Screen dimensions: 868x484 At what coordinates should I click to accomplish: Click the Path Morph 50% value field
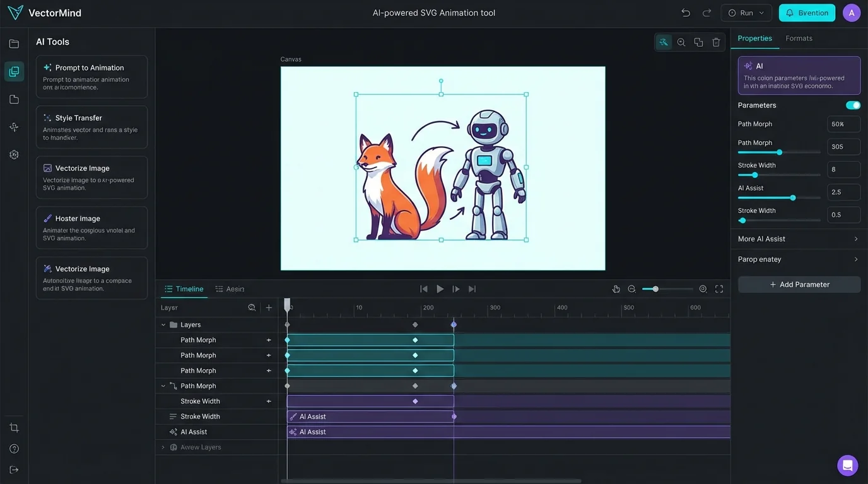843,124
